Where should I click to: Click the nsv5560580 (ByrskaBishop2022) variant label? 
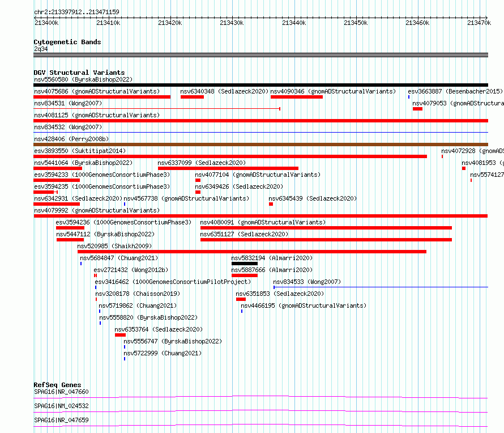point(83,79)
